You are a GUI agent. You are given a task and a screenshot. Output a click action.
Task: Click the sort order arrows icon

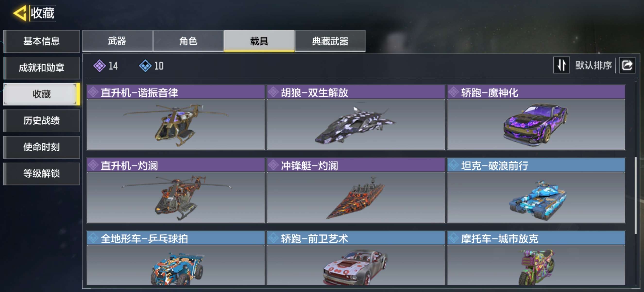561,65
